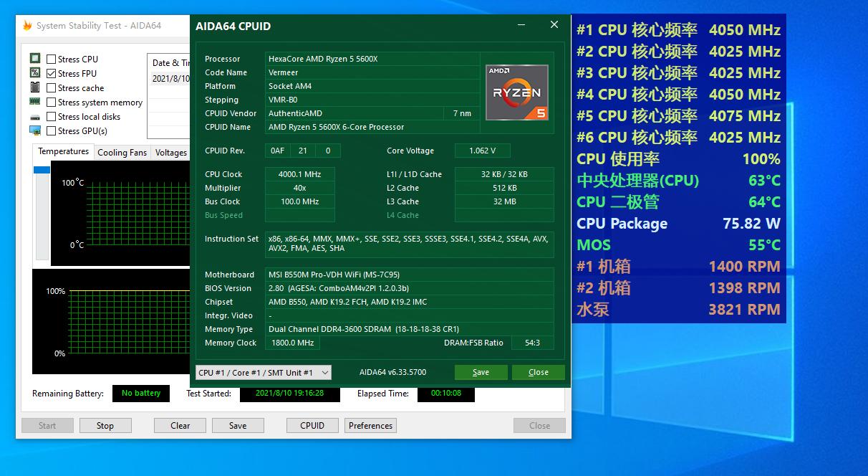Click the Memory Type Dual Channel DDR4-3600 text

coord(364,329)
